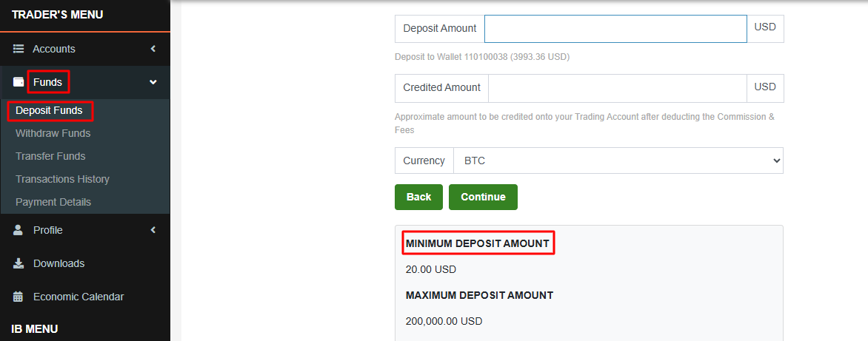
Task: Click the Funds wallet icon
Action: (19, 82)
